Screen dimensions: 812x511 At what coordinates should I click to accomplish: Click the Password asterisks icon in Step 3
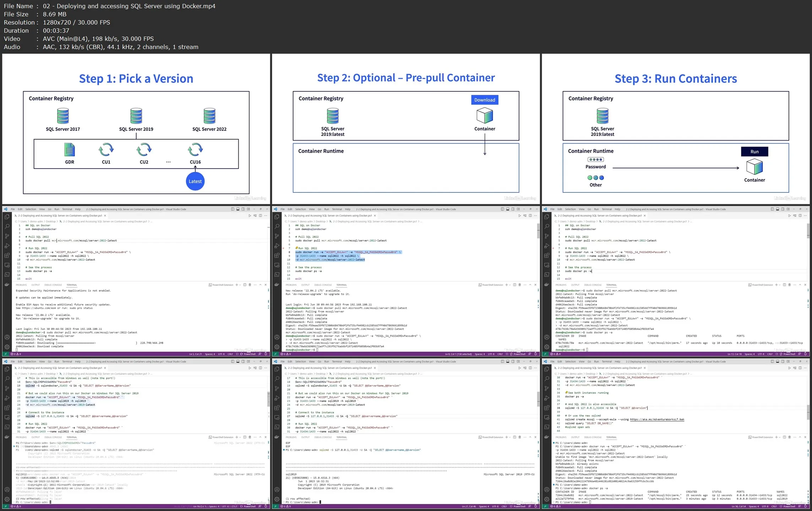coord(595,159)
